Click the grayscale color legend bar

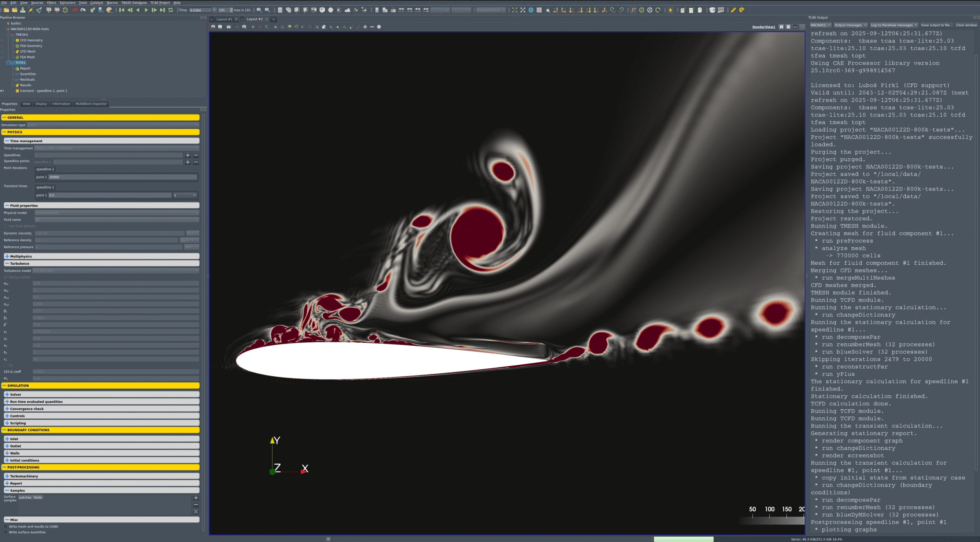coord(772,521)
